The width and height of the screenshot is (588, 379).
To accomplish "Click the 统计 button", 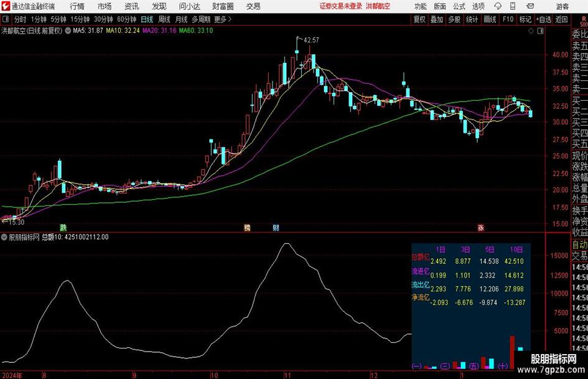I will pyautogui.click(x=472, y=19).
